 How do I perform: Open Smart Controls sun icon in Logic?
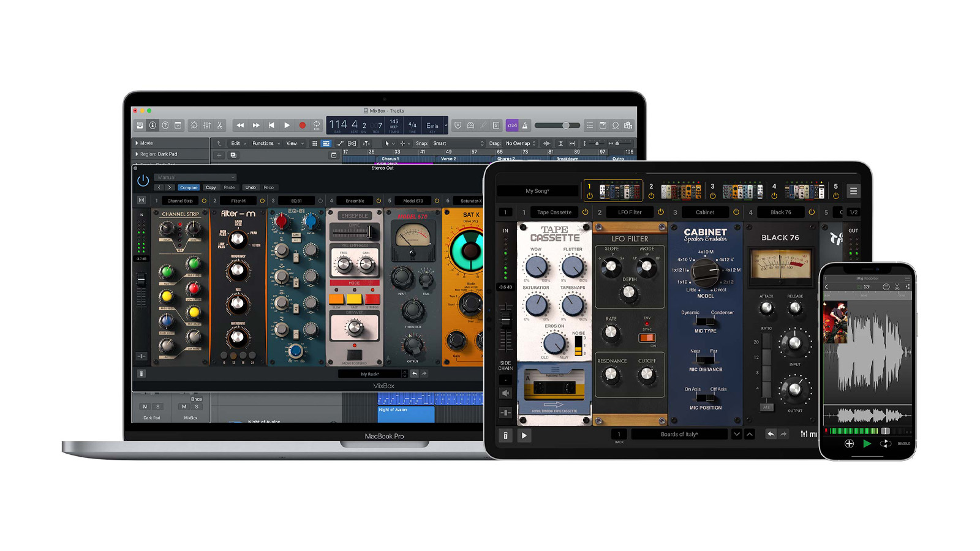click(x=194, y=126)
